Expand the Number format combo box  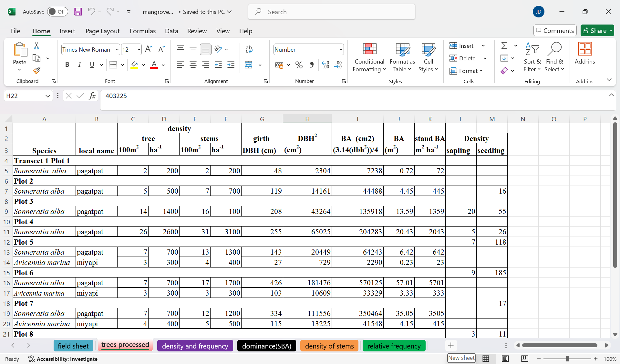(x=341, y=50)
